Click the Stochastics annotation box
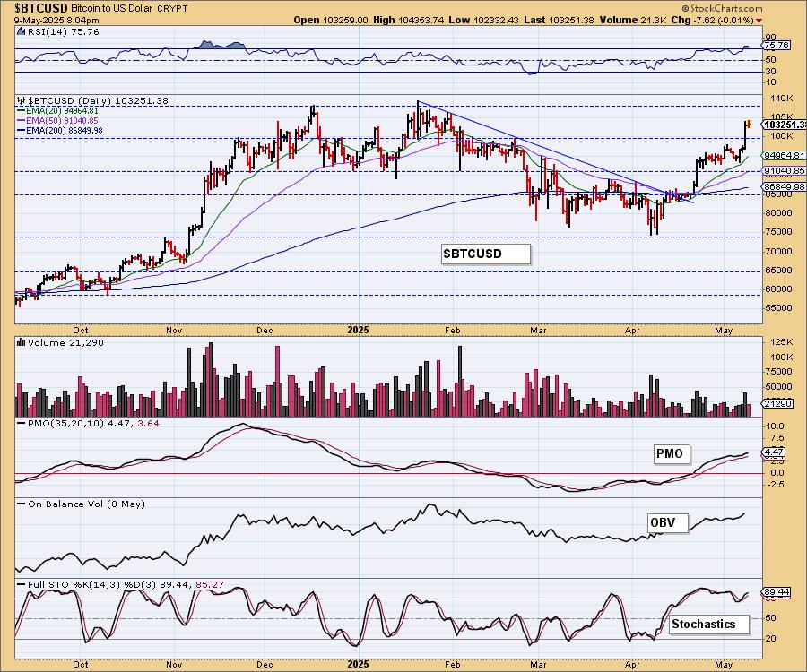 (709, 625)
